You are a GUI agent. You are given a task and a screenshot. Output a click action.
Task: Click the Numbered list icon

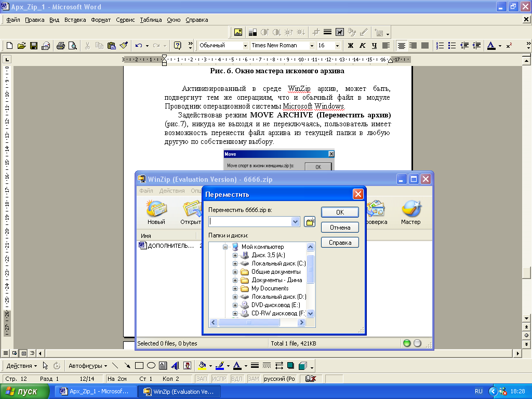pyautogui.click(x=440, y=46)
